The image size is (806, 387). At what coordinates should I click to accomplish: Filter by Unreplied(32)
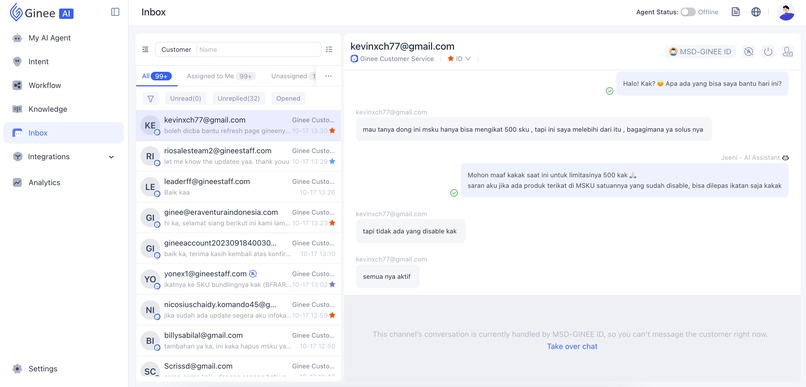[238, 98]
